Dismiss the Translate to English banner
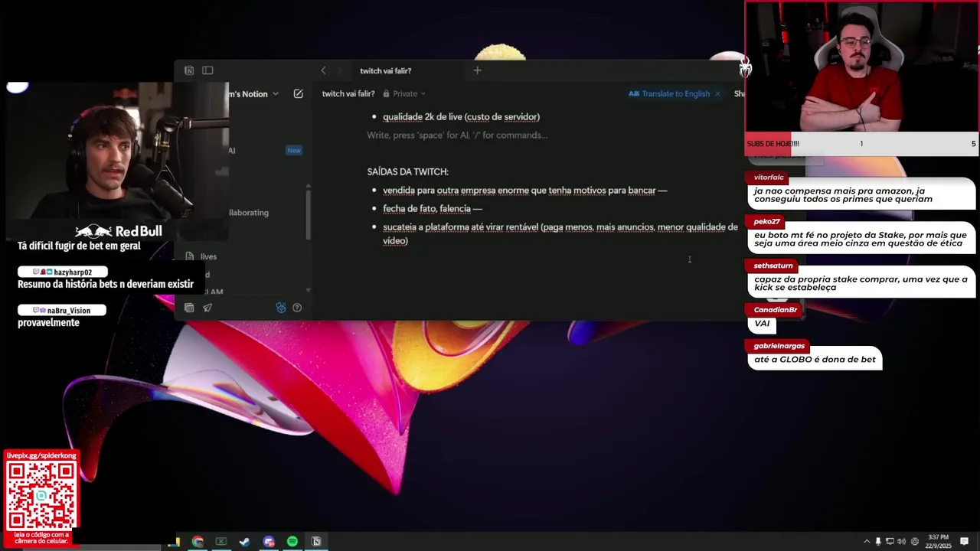Screen dimensions: 980x551 coord(717,94)
